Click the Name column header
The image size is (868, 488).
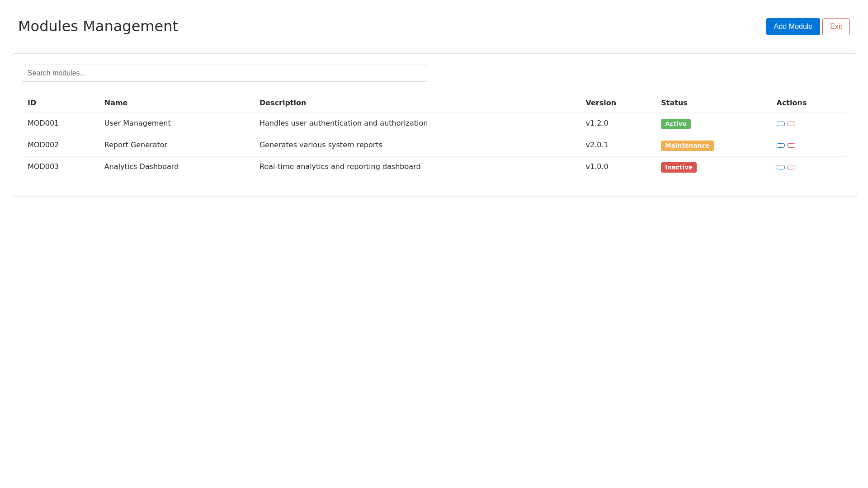click(x=116, y=103)
